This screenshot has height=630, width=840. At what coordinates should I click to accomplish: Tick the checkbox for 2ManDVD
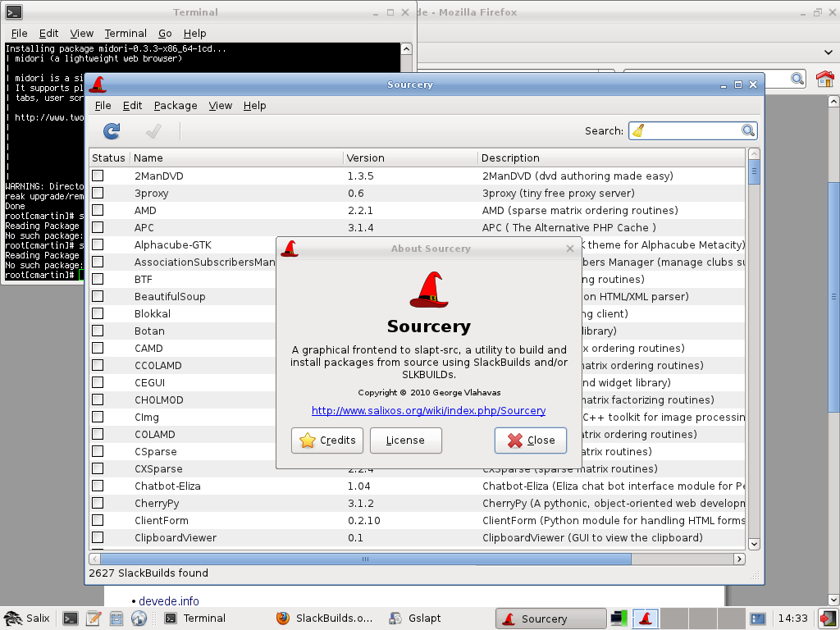point(98,176)
